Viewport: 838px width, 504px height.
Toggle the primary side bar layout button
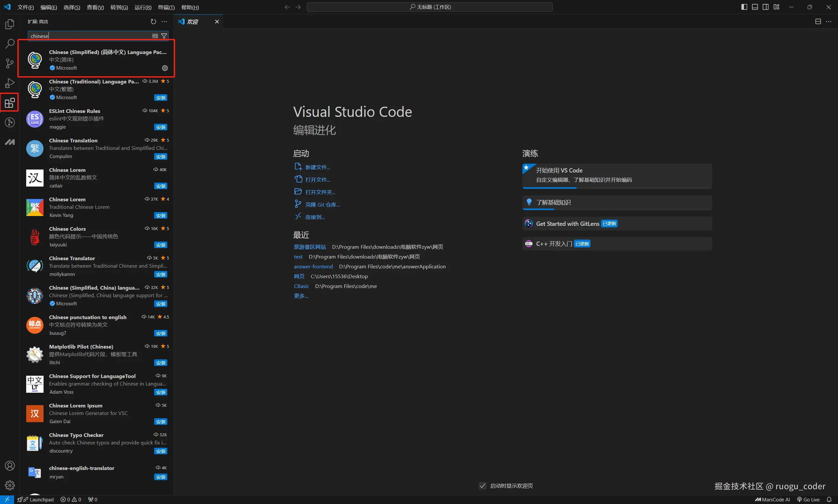click(744, 7)
